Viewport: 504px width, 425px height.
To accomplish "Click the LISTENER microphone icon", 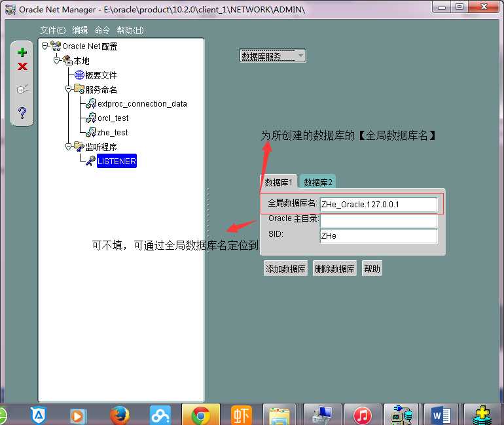I will point(90,161).
